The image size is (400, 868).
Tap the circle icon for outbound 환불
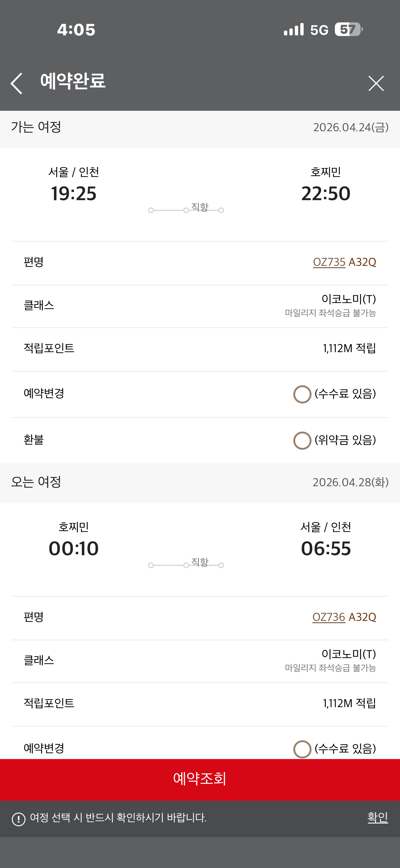pos(302,440)
